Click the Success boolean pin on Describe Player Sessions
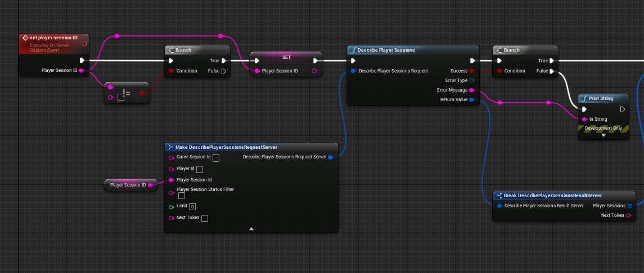 click(471, 71)
